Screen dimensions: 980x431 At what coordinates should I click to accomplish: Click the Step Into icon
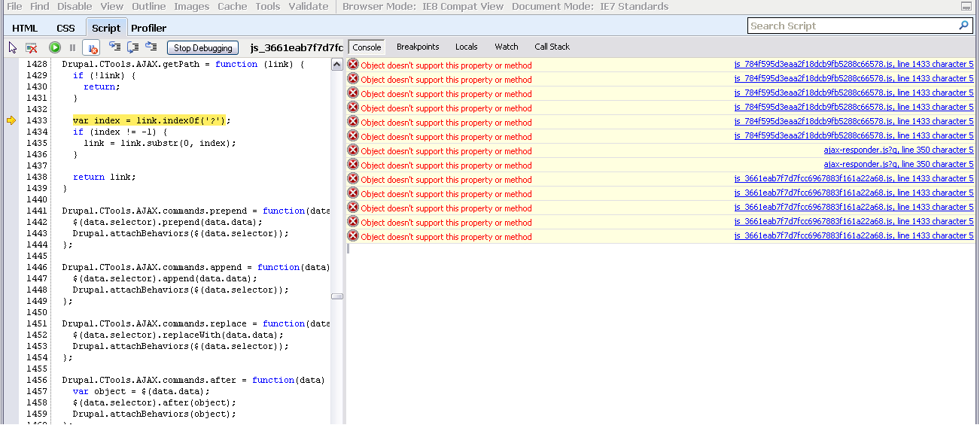coord(114,47)
